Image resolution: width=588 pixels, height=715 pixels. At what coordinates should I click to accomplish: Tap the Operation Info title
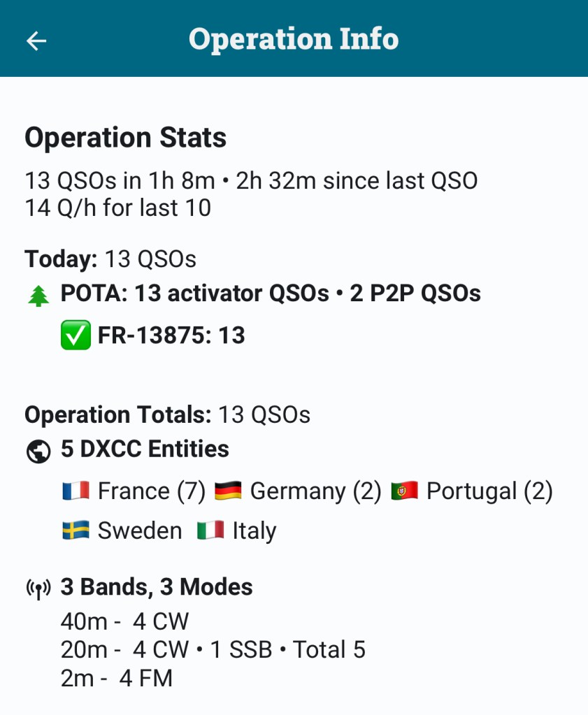(294, 39)
